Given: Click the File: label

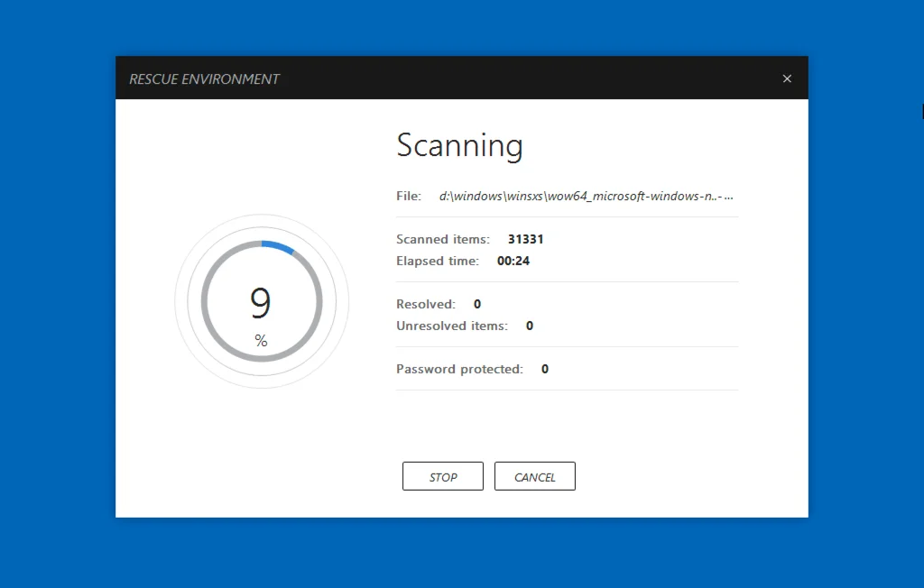Looking at the screenshot, I should (409, 197).
